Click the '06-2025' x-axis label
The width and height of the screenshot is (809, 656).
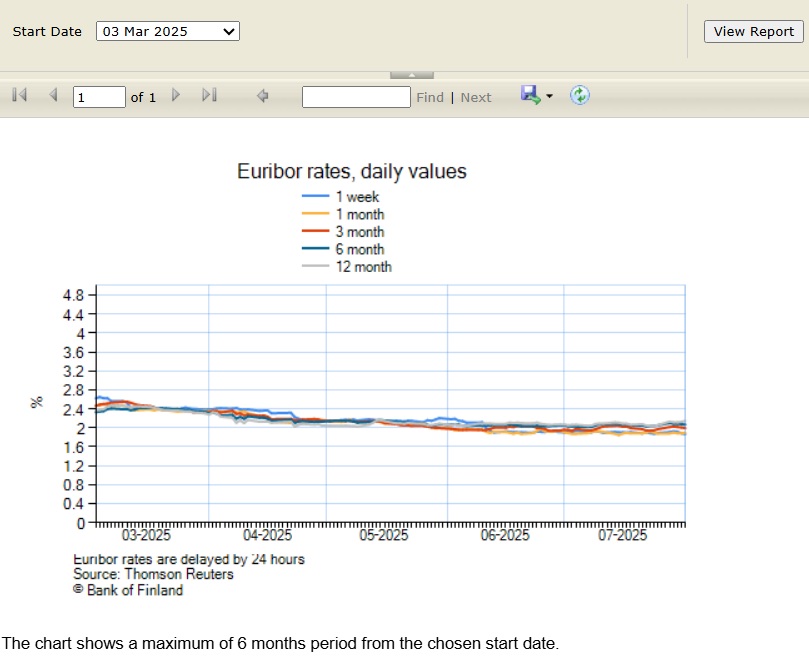point(505,535)
